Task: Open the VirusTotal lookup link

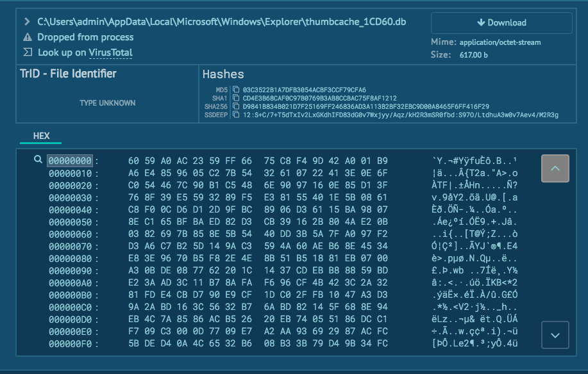Action: click(x=111, y=53)
